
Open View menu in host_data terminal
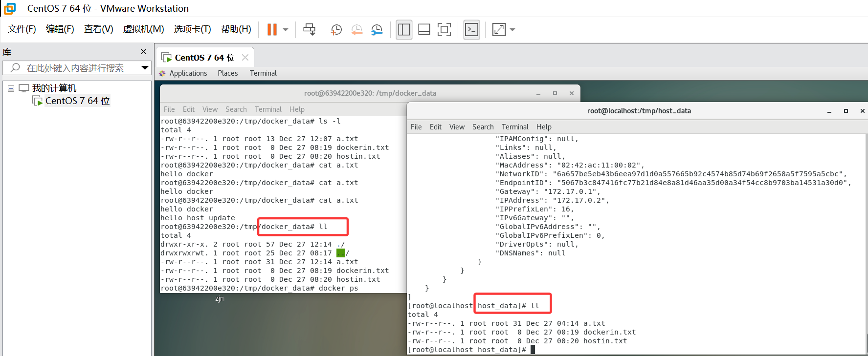click(457, 127)
